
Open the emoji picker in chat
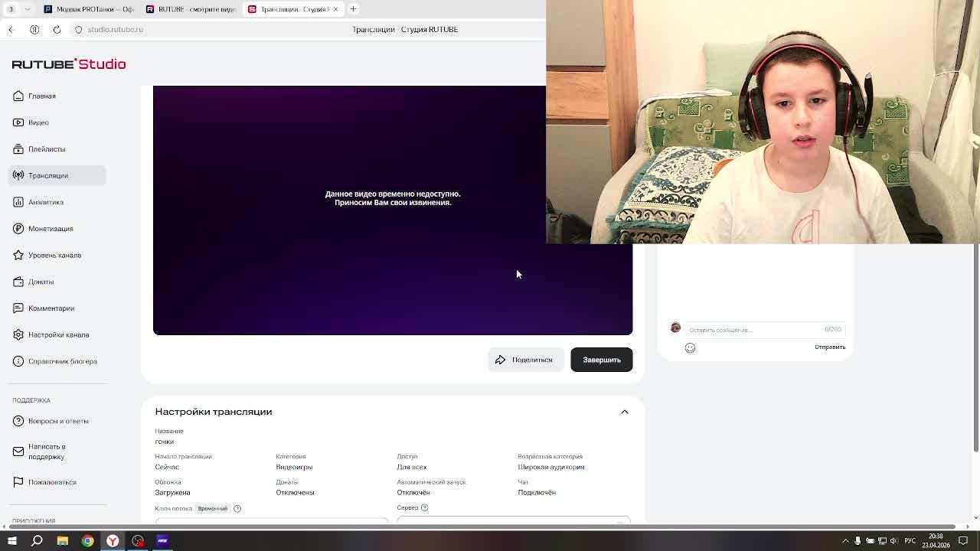point(690,347)
